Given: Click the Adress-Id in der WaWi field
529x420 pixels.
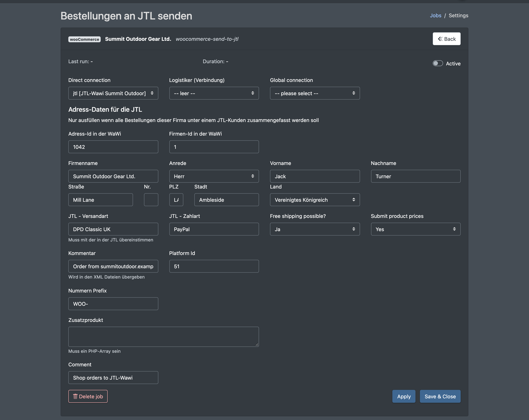Looking at the screenshot, I should tap(113, 147).
